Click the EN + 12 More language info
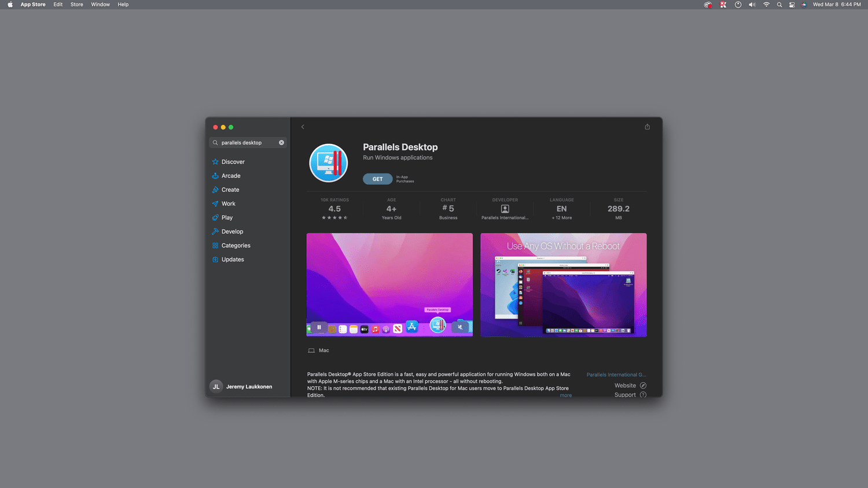 tap(561, 209)
